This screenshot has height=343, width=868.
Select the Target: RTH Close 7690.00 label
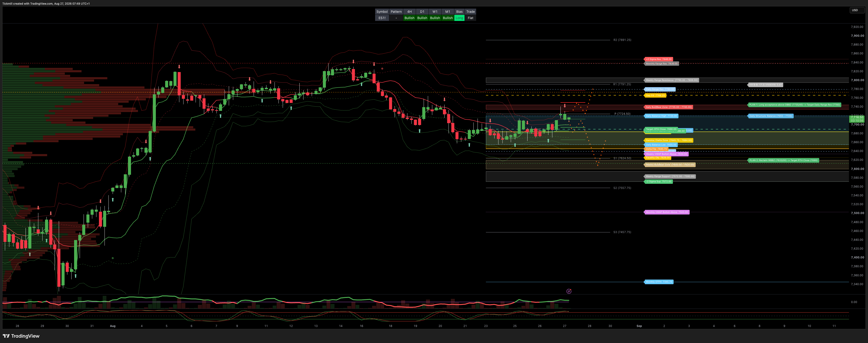[661, 129]
